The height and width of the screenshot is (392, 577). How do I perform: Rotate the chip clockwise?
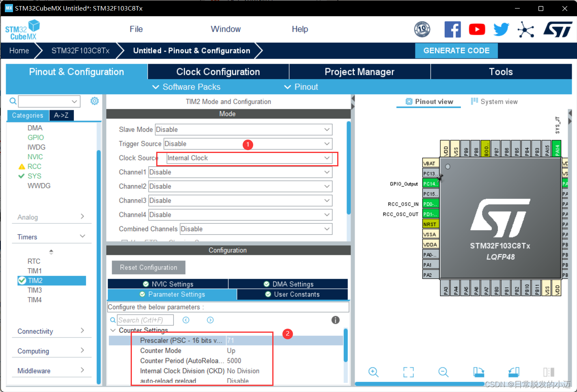tap(479, 372)
